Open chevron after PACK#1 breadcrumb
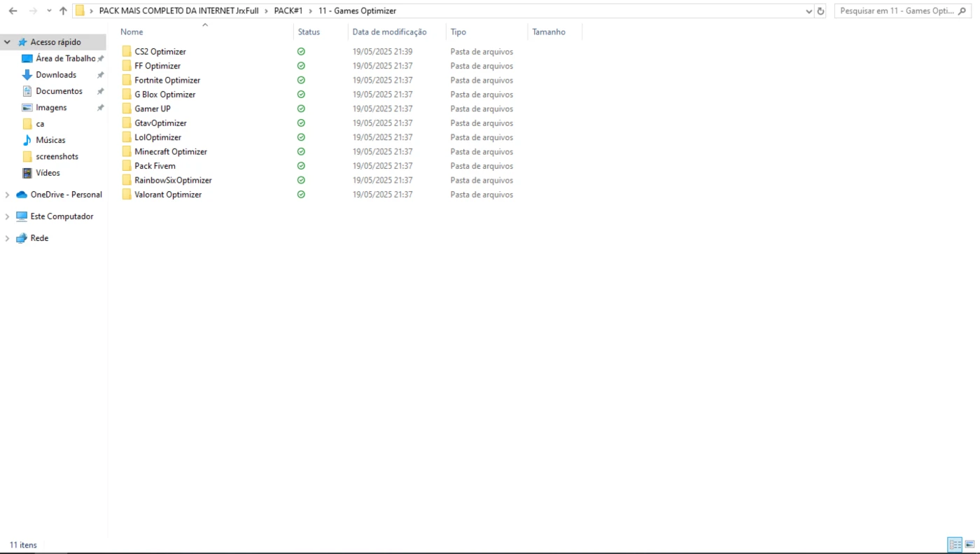 pyautogui.click(x=311, y=11)
